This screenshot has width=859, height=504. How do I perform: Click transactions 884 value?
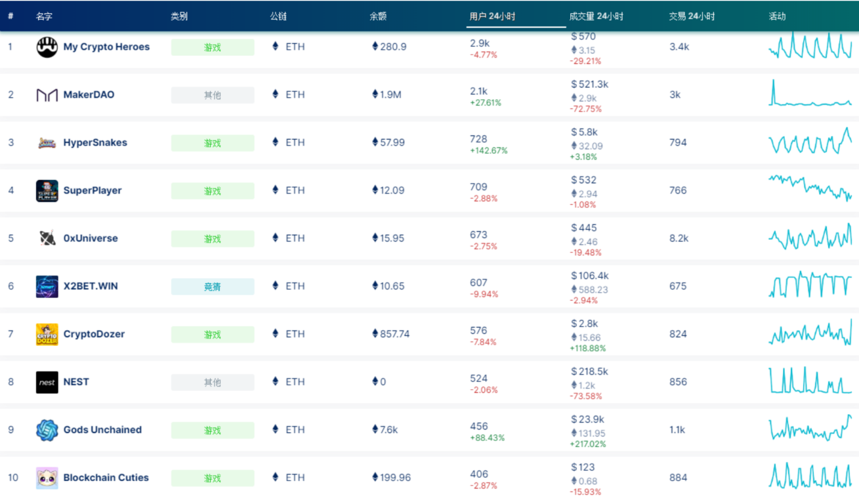pyautogui.click(x=678, y=478)
